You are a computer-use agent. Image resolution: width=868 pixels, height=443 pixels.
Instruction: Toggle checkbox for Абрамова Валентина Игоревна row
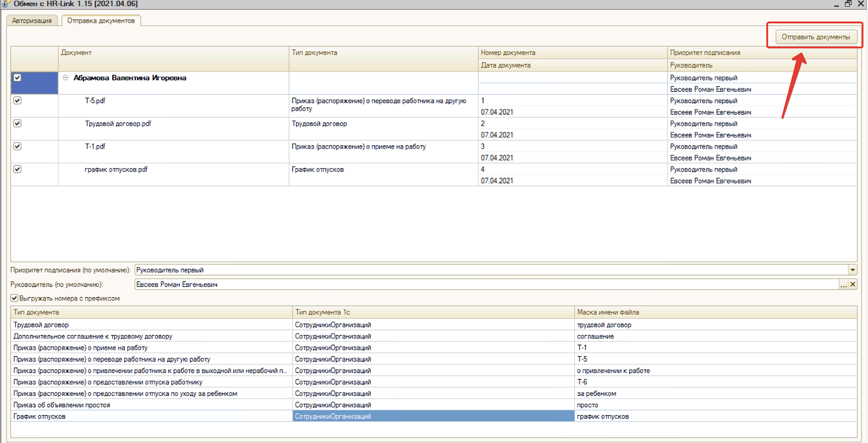point(17,78)
